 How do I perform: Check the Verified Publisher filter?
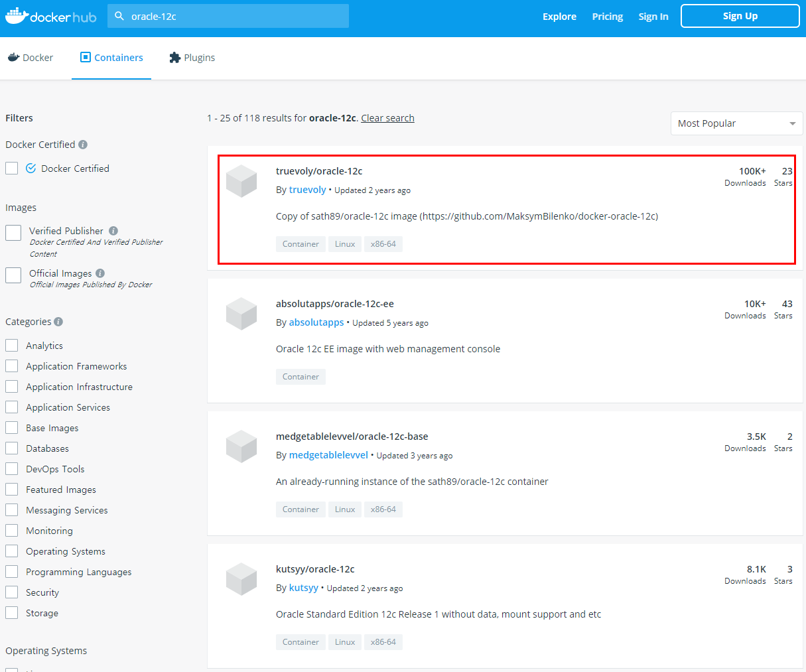click(x=13, y=233)
